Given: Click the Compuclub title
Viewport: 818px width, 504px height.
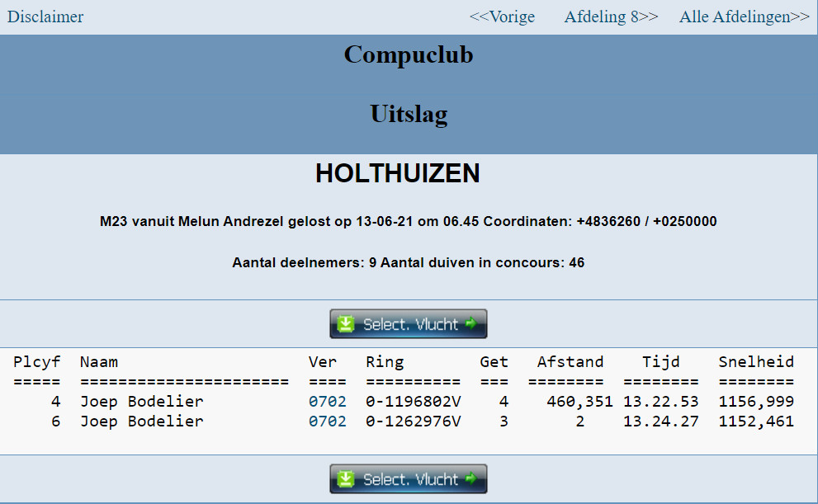Looking at the screenshot, I should pyautogui.click(x=409, y=54).
